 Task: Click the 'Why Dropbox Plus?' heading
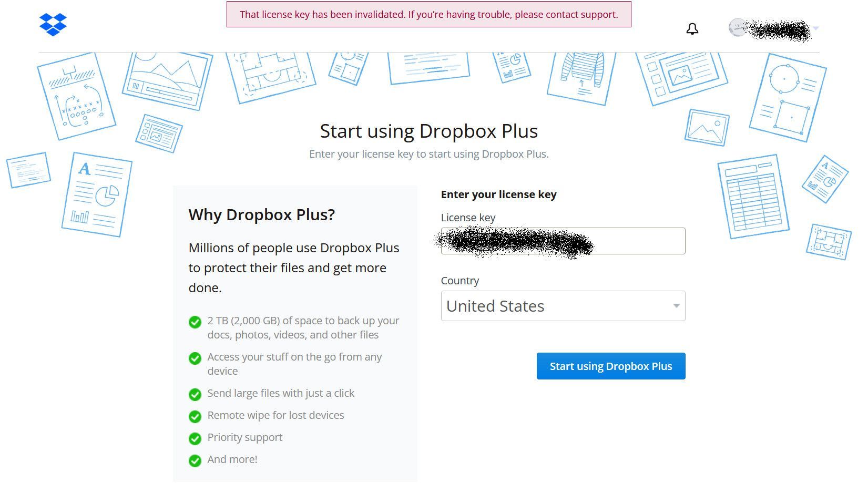(261, 214)
